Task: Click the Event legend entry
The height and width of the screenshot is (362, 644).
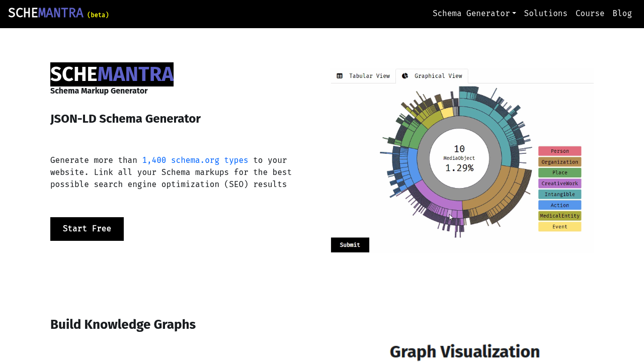Action: (559, 227)
